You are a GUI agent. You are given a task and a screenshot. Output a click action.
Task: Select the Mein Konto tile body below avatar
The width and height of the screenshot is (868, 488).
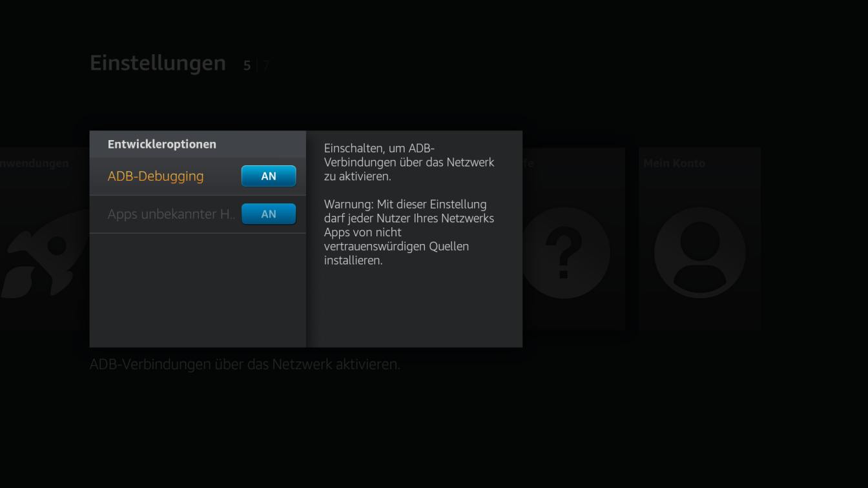pos(699,315)
